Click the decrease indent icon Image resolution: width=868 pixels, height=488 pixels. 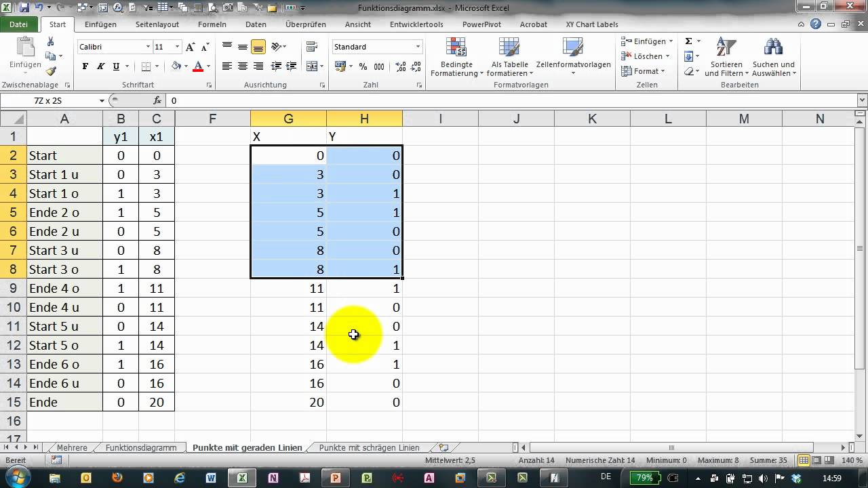pyautogui.click(x=276, y=66)
